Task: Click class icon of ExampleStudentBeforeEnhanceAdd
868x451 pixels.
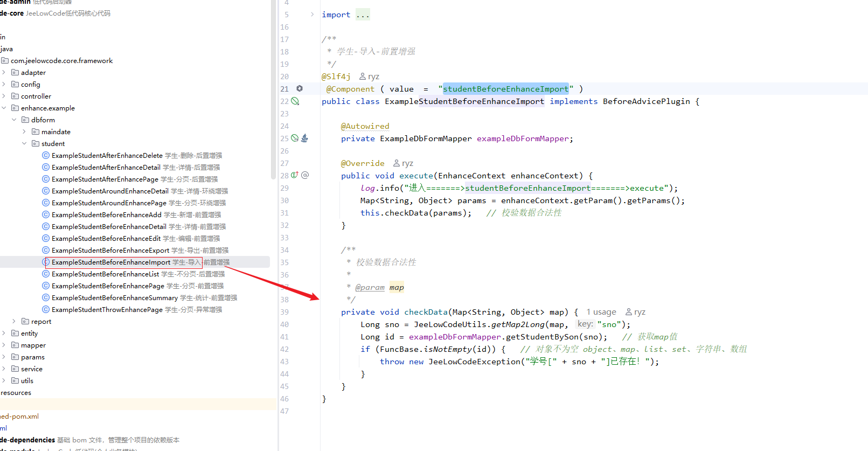Action: point(46,214)
